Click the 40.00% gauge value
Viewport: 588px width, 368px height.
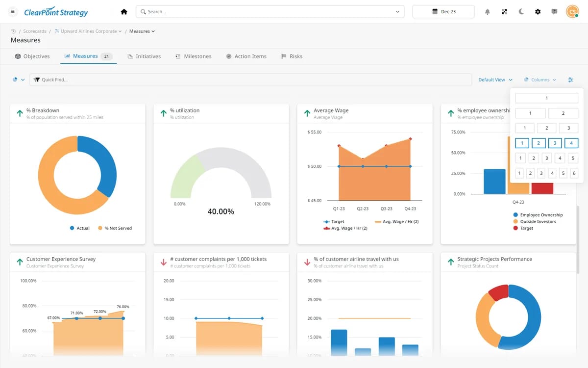click(x=220, y=211)
